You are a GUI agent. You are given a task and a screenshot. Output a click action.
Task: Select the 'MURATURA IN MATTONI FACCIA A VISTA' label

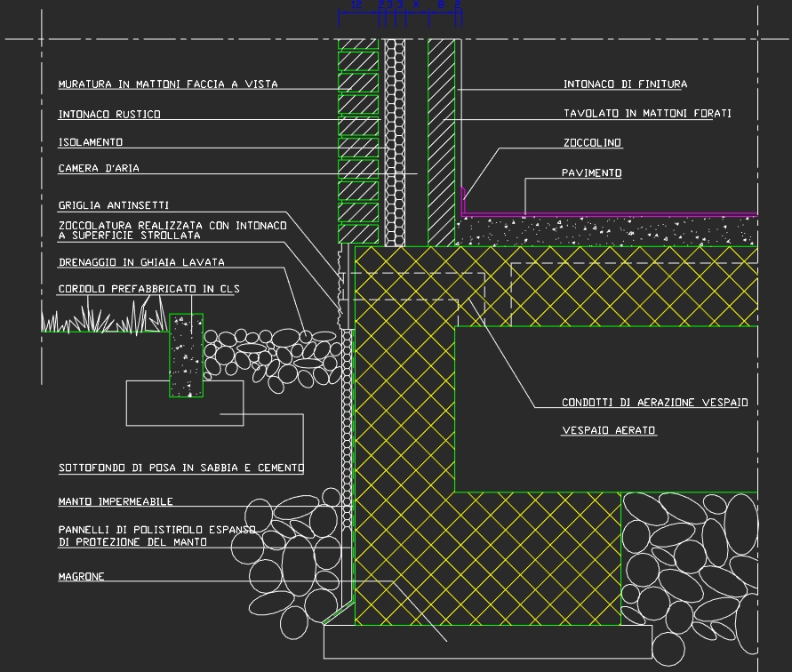168,84
